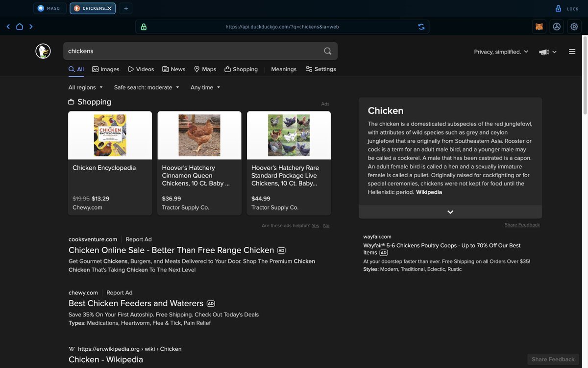This screenshot has height=368, width=588.
Task: Click the magnifier search icon in the search box
Action: [x=328, y=51]
